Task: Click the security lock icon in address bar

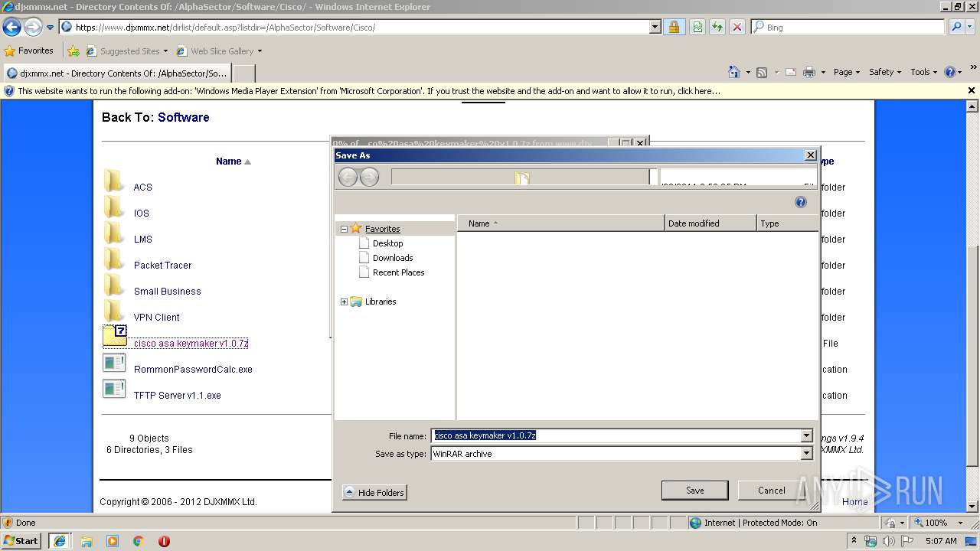Action: click(674, 27)
